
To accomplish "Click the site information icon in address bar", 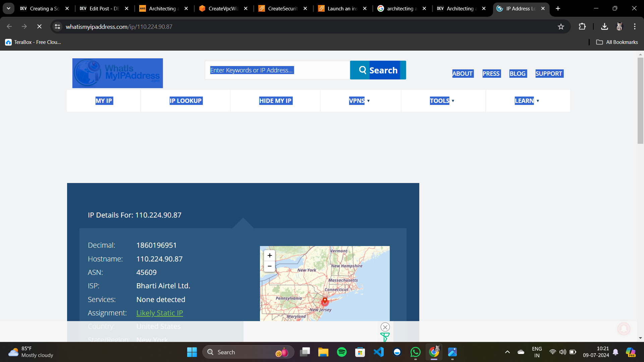I will click(x=58, y=27).
